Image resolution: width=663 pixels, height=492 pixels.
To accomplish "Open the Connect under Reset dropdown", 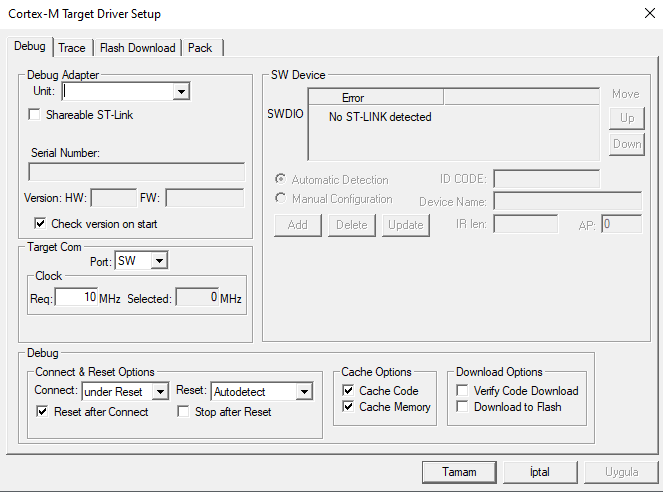I will click(x=160, y=391).
